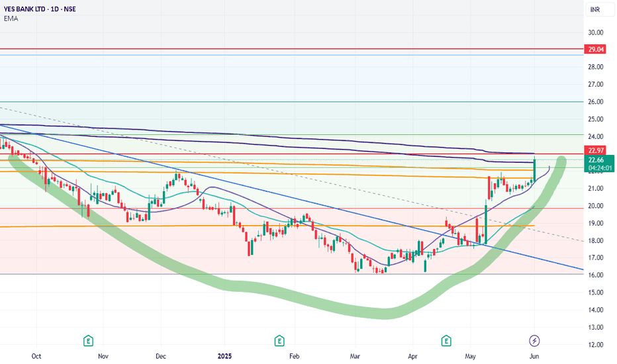Click the Dec time axis label

161,356
